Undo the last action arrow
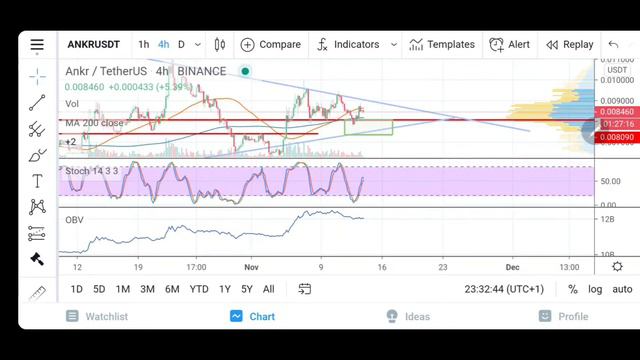The height and width of the screenshot is (360, 640). [613, 44]
